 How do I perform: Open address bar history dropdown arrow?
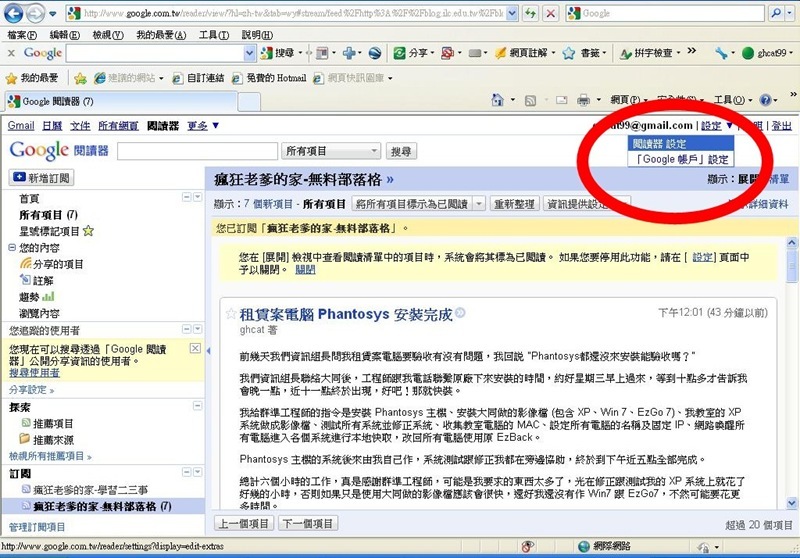(x=512, y=13)
